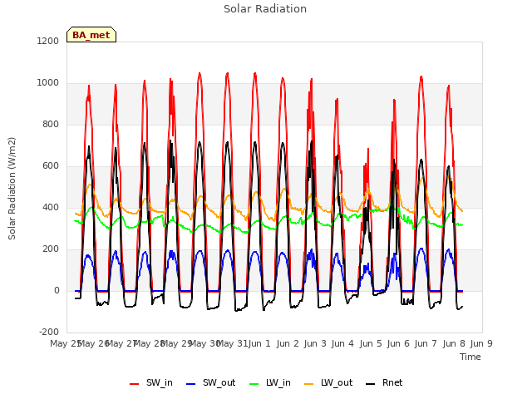Toggle the SW_out legend entry
Viewport: 532px width, 399px height.
(210, 382)
